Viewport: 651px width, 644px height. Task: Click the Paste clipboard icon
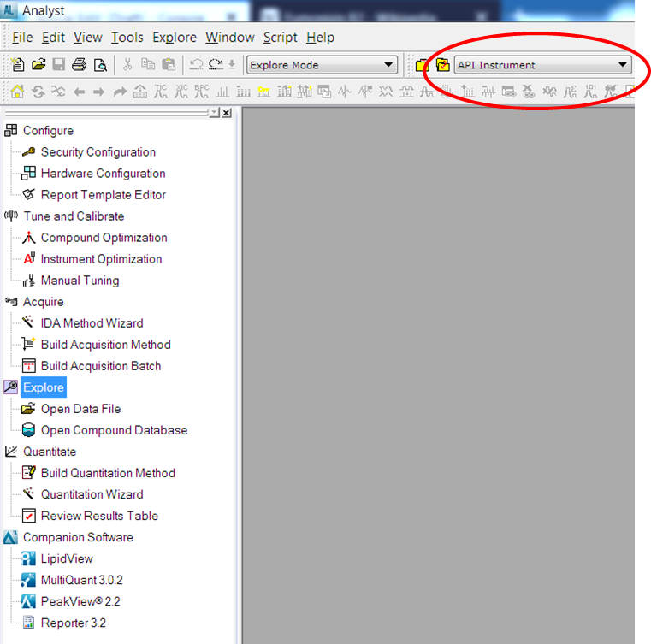click(169, 65)
